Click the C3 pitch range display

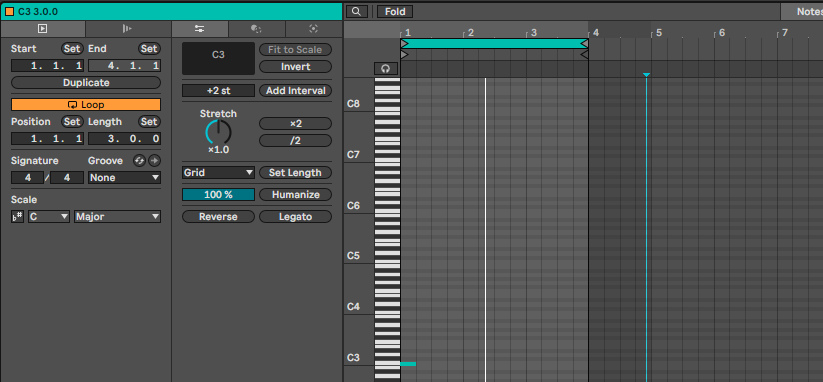pos(218,58)
